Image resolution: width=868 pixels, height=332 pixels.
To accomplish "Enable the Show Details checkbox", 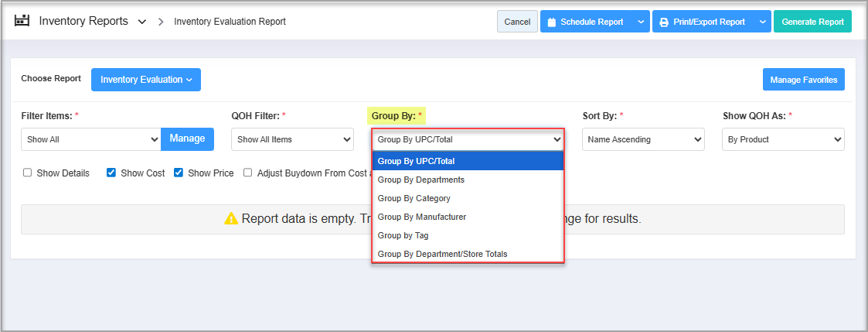I will (x=28, y=173).
